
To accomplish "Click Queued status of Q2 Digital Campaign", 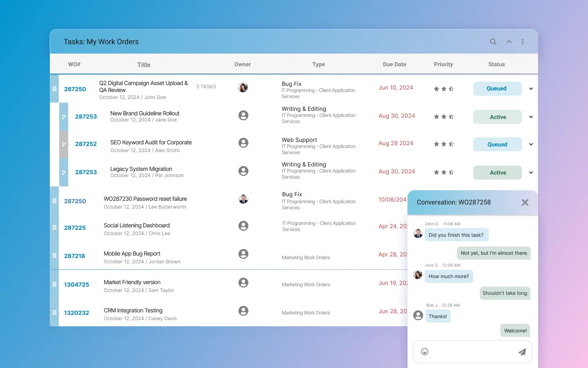I will (497, 89).
